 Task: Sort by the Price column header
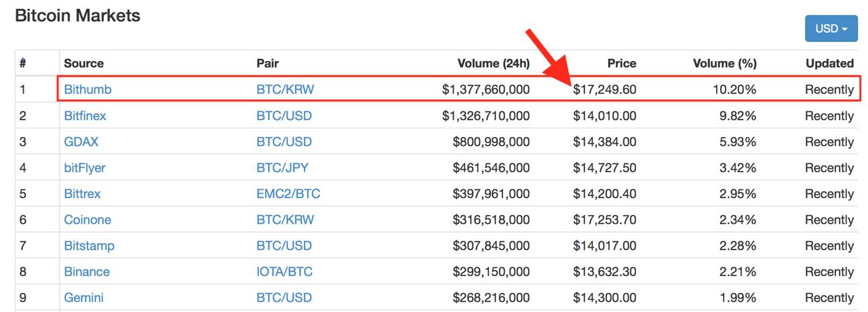[x=622, y=63]
